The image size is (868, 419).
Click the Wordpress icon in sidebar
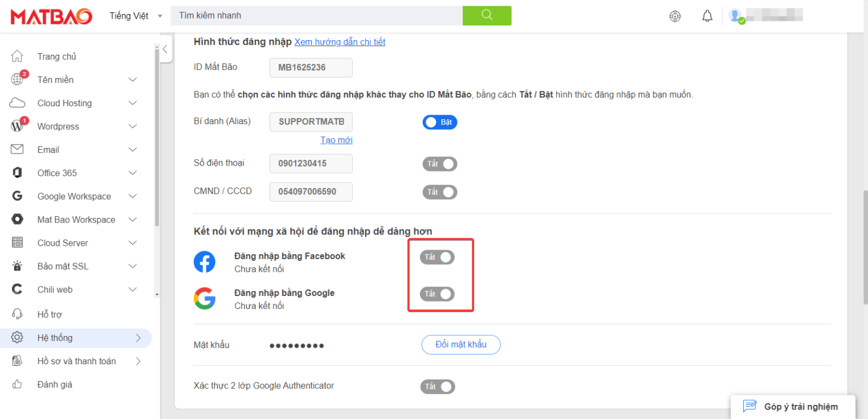coord(18,126)
